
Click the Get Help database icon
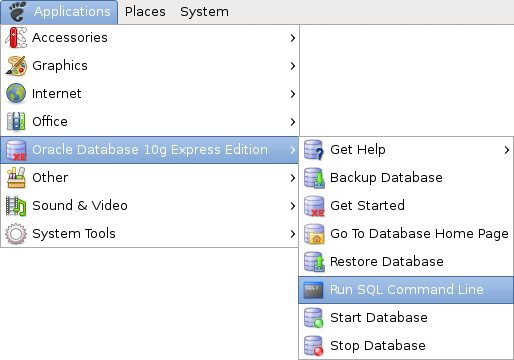pos(314,150)
